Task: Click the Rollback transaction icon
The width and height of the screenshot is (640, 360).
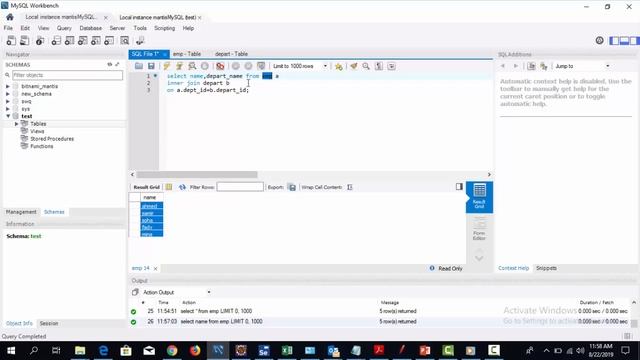Action: 248,66
